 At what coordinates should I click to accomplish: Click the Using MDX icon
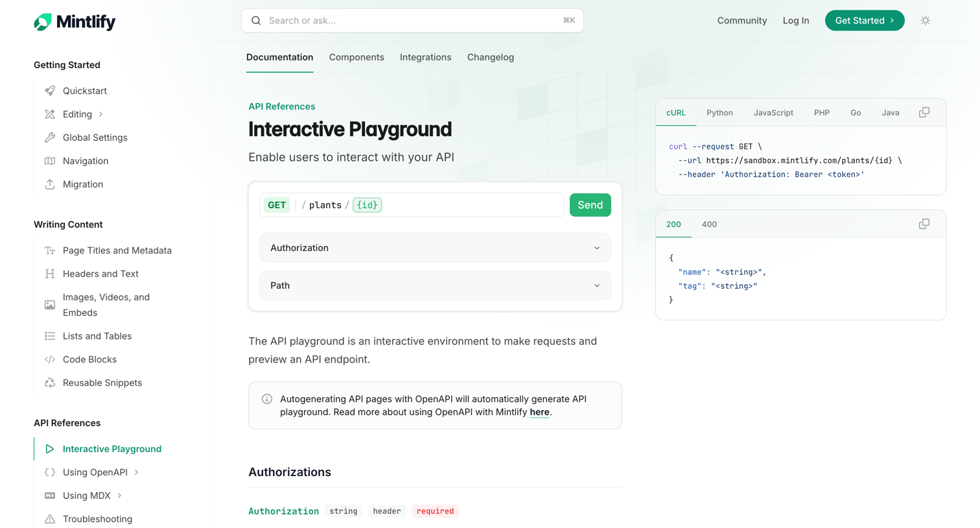click(x=50, y=496)
